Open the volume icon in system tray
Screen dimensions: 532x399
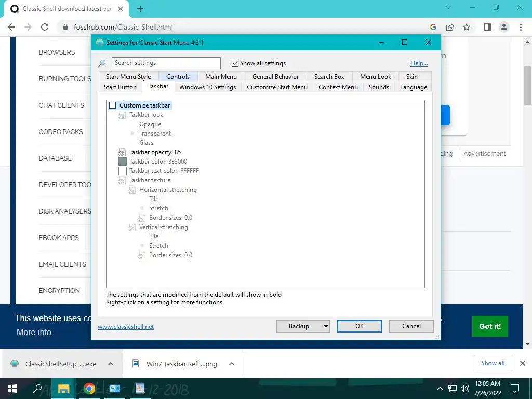click(x=465, y=389)
